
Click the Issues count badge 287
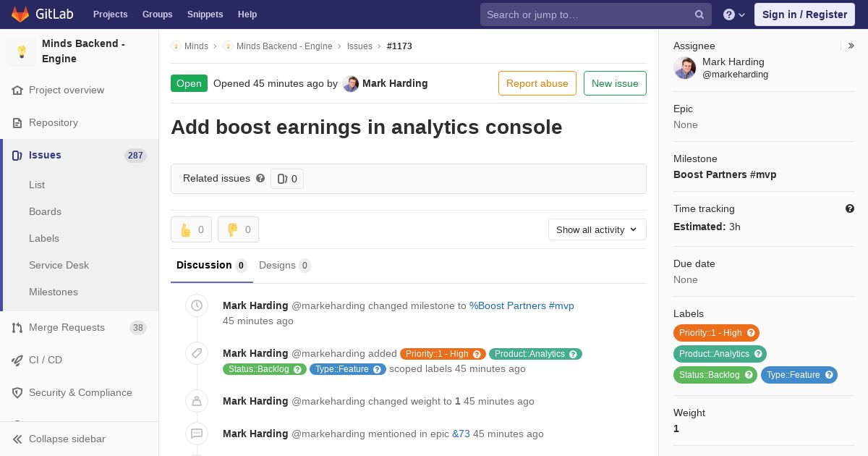tap(135, 156)
